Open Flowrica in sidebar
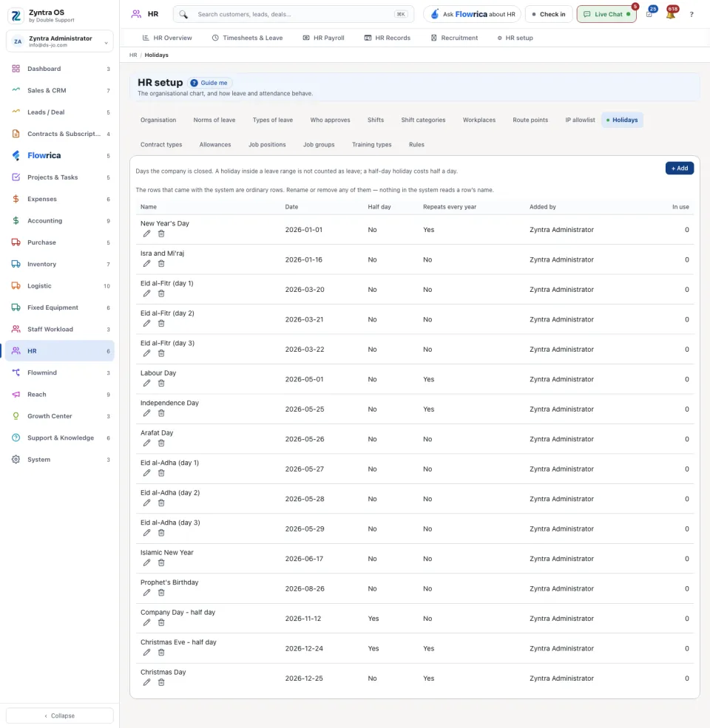The height and width of the screenshot is (728, 710). [x=59, y=155]
